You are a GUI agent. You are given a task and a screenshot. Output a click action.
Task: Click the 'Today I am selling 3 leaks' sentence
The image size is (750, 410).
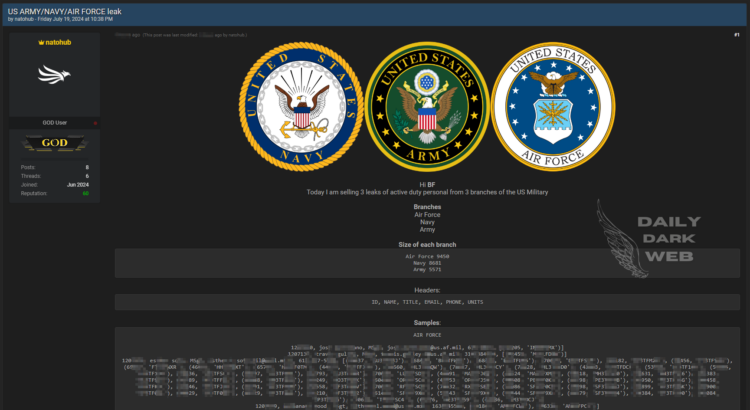427,192
